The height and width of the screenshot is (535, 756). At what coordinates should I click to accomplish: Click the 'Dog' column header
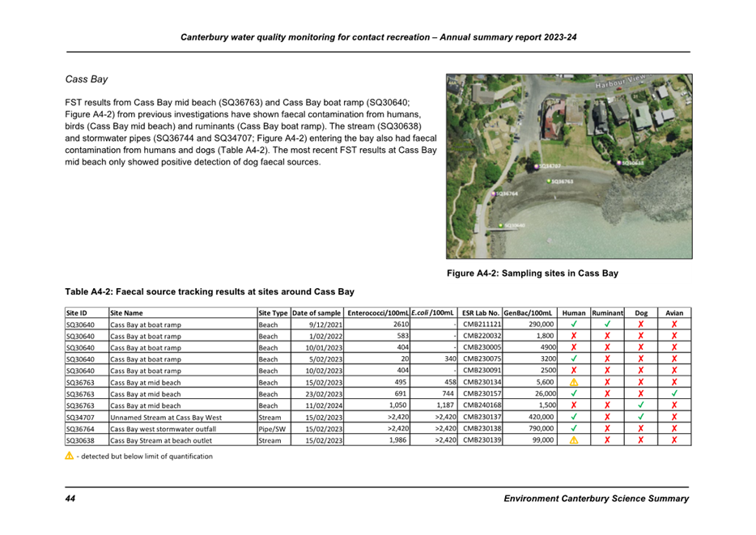point(641,312)
